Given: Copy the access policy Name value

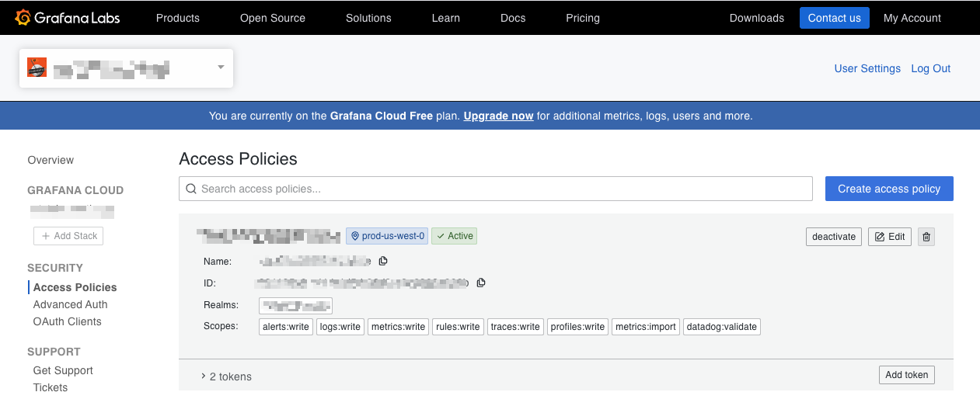Looking at the screenshot, I should [x=382, y=261].
